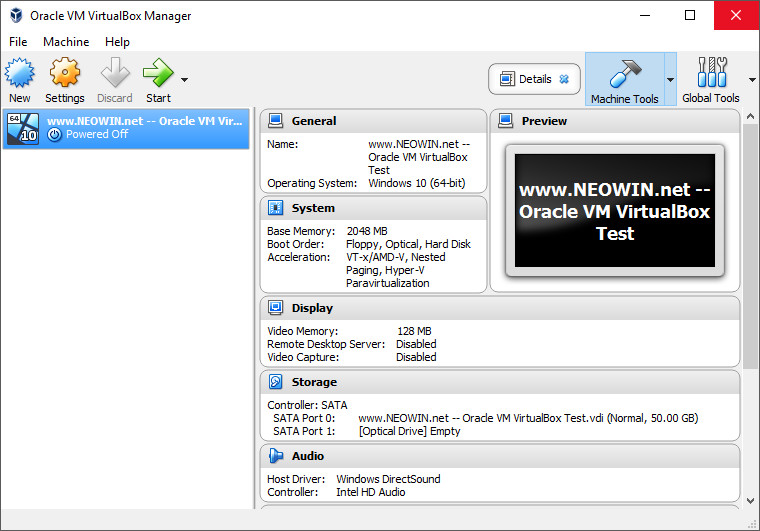Click the General section monitor icon

pos(275,121)
